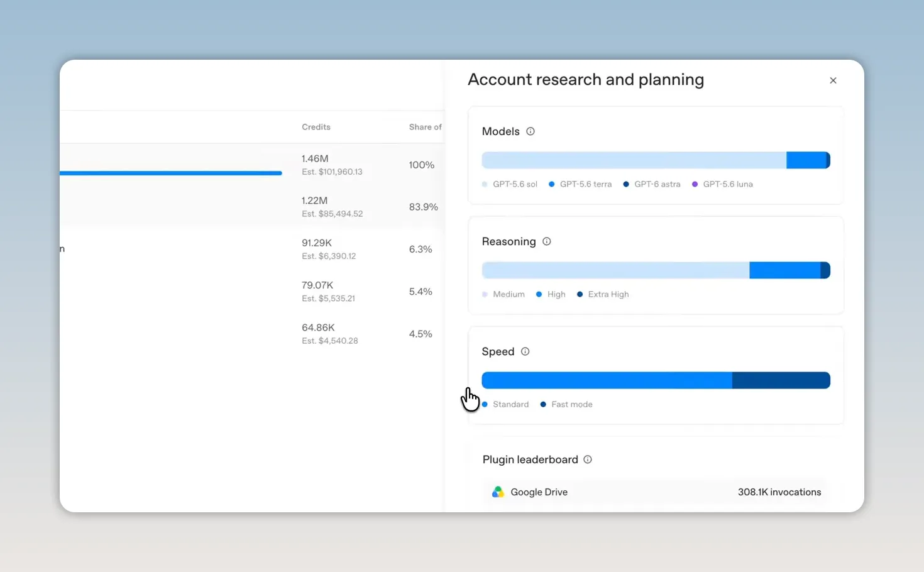Click the Models usage distribution bar

click(656, 160)
